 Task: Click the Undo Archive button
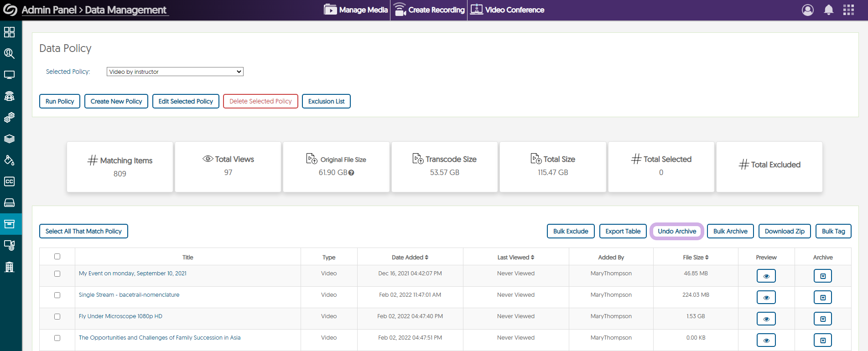pyautogui.click(x=677, y=231)
